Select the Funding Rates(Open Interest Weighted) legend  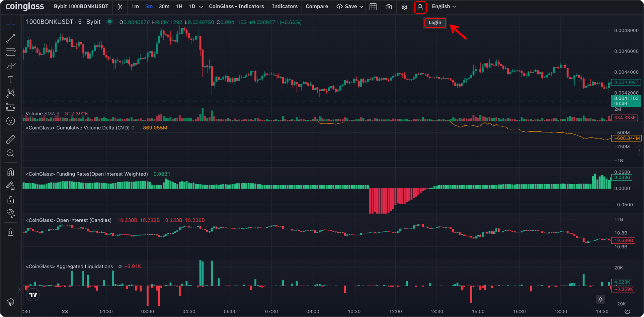pyautogui.click(x=87, y=174)
